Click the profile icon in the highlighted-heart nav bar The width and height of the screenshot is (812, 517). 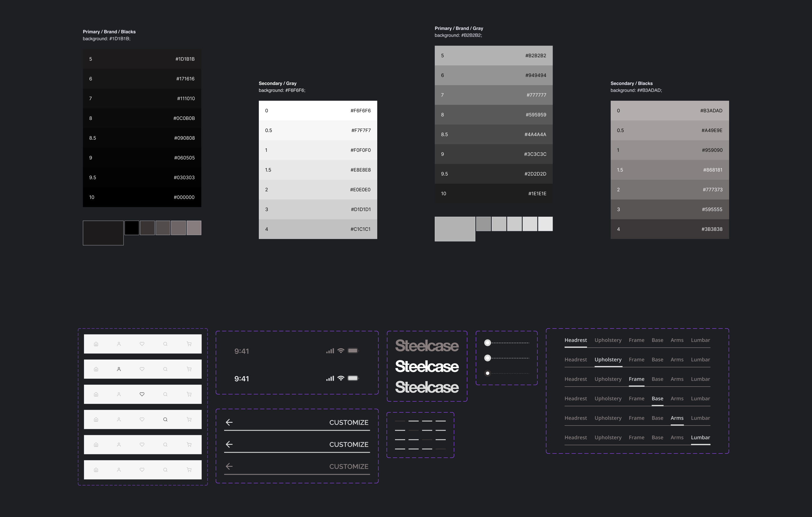119,394
